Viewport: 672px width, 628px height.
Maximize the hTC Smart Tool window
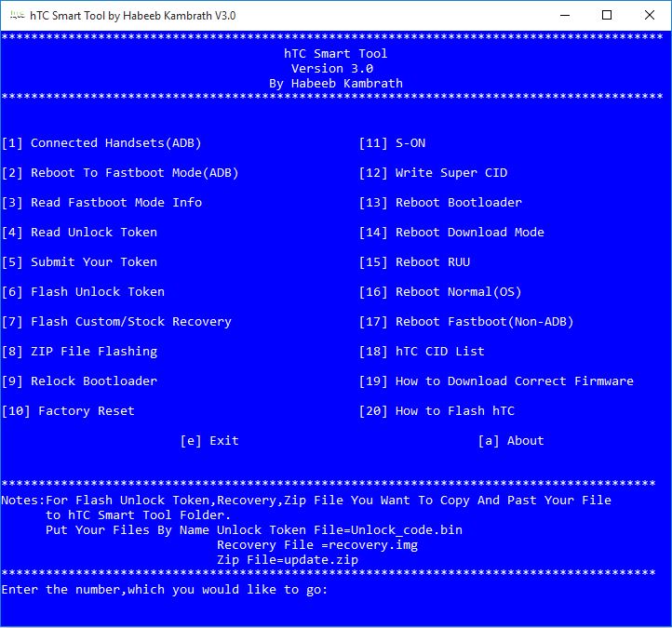click(x=607, y=16)
